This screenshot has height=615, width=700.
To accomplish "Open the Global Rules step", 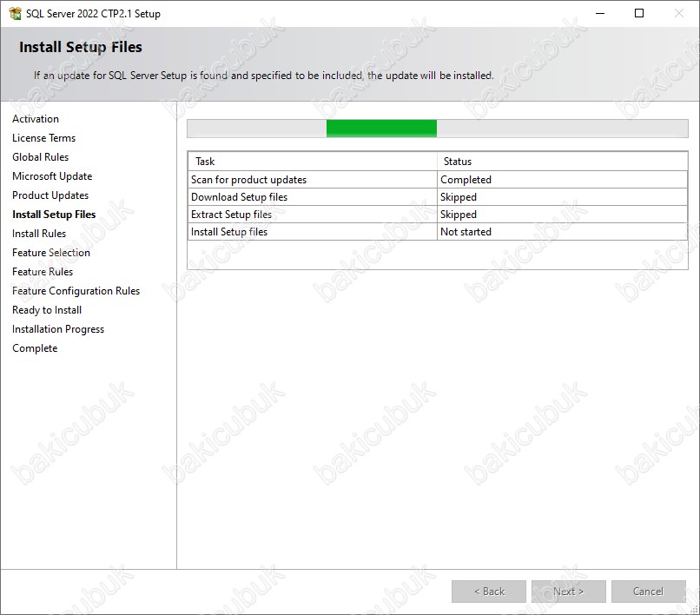I will [40, 157].
